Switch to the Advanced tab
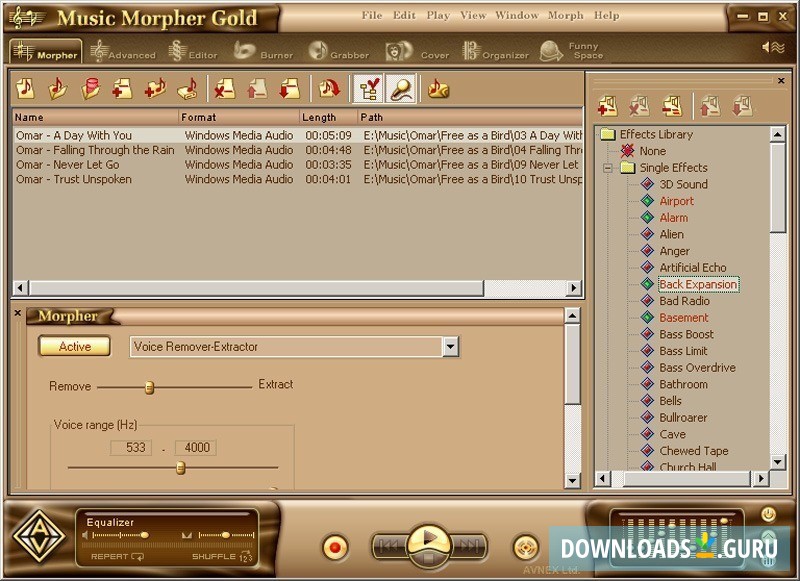 tap(123, 52)
